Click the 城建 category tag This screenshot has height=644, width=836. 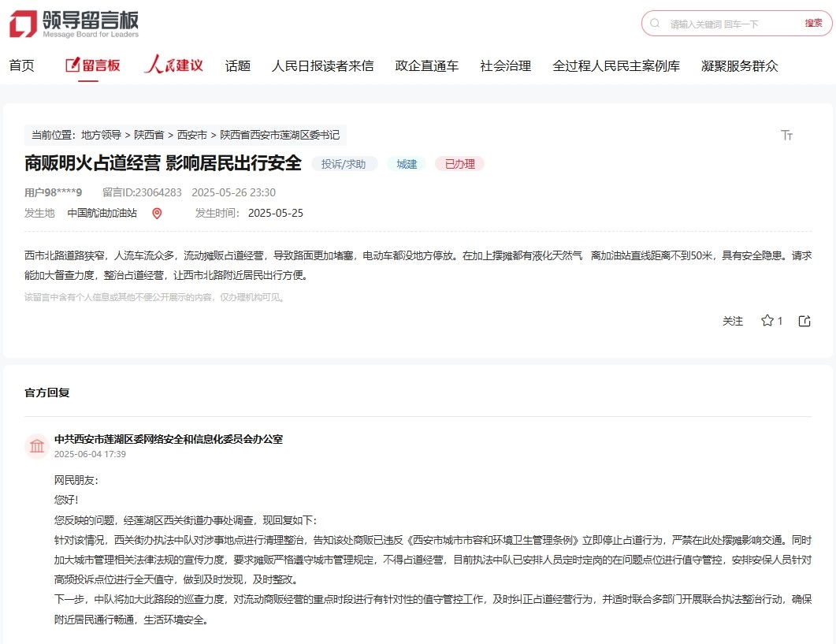click(407, 164)
